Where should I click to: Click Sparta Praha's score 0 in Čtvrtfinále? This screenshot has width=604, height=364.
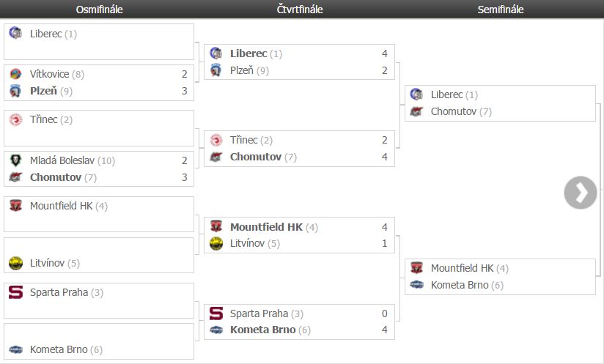click(385, 313)
